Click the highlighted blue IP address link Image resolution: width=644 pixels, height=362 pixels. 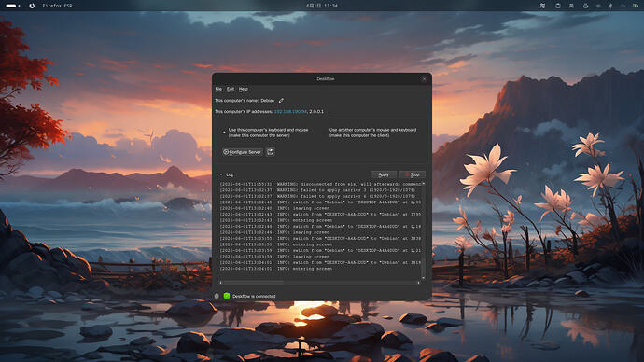[290, 112]
